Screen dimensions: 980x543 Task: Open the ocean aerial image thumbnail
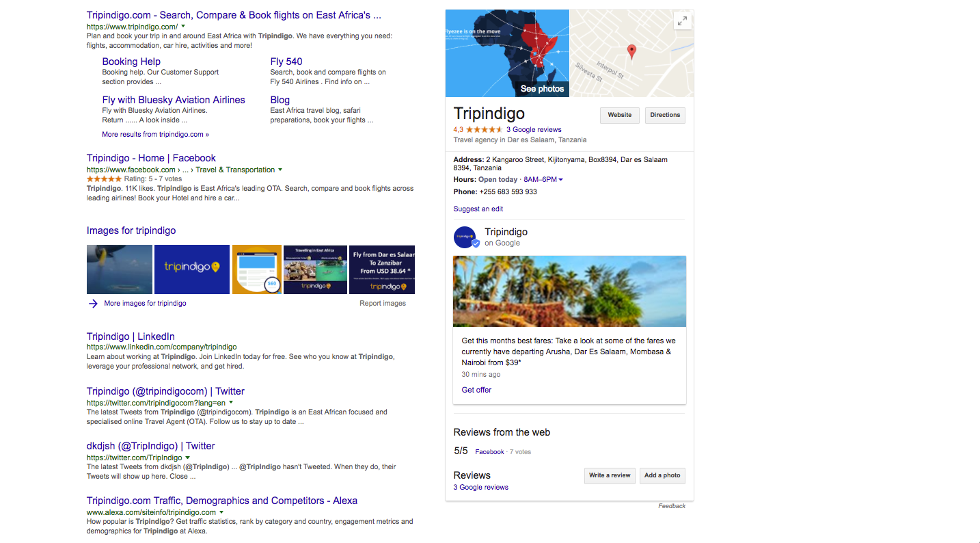click(120, 269)
